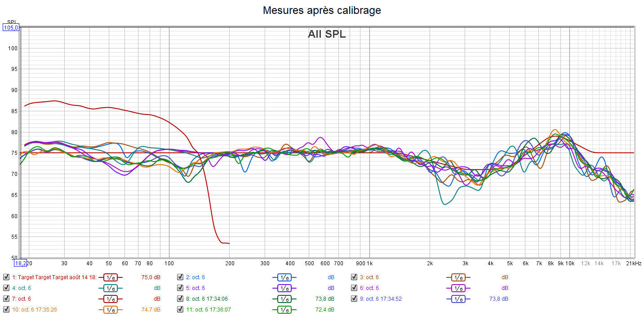Click the teal 1/6 smoothing icon of trace 4
Viewport: 644px width, 316px height.
coord(111,288)
